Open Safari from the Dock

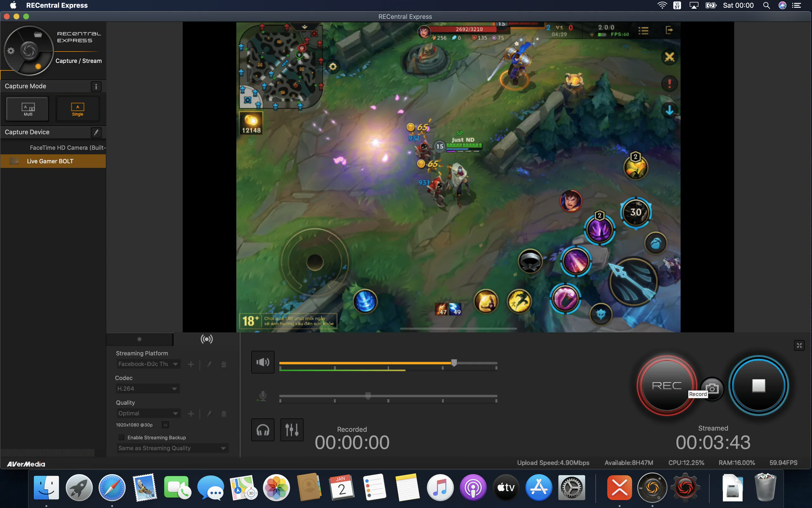tap(112, 487)
